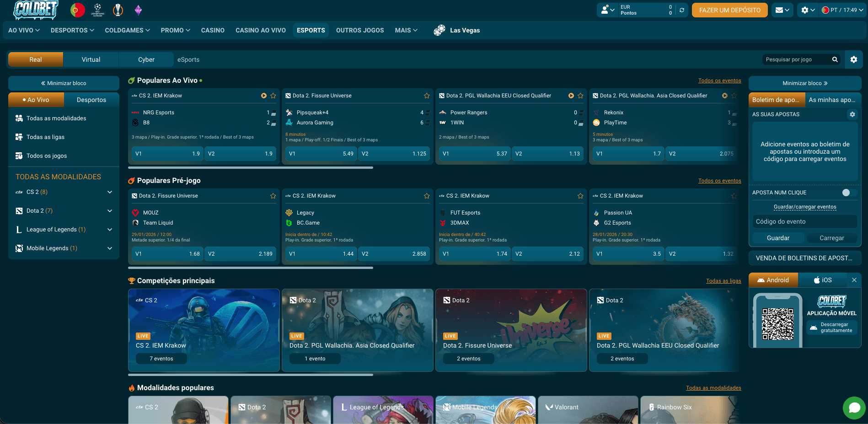Open Todas as ligas link
The width and height of the screenshot is (868, 424).
(x=723, y=281)
